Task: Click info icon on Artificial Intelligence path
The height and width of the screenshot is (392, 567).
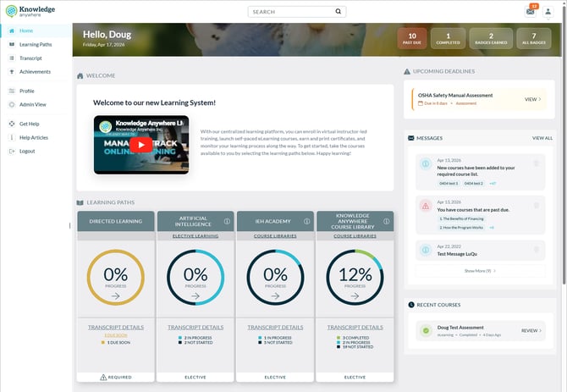Action: tap(227, 221)
